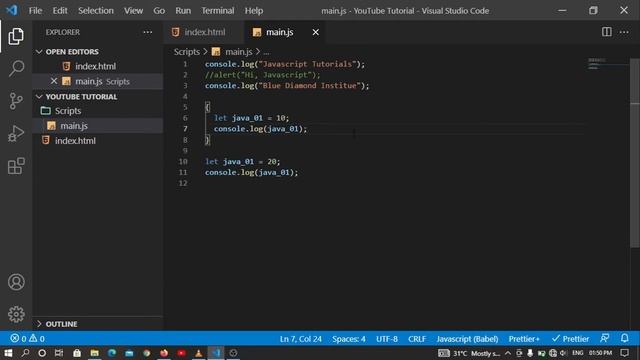This screenshot has width=640, height=360.
Task: Open the Explorer view in activity bar
Action: (x=16, y=36)
